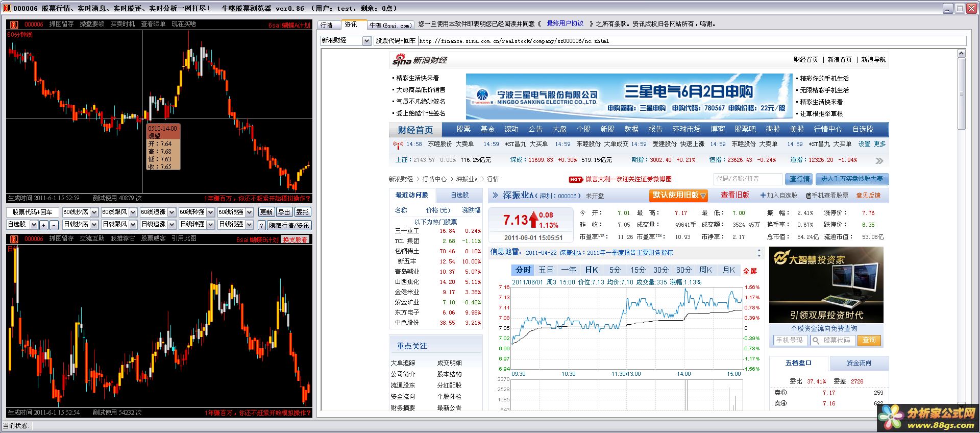Click 交流互助 in the lower chart header
This screenshot has width=980, height=433.
[92, 238]
